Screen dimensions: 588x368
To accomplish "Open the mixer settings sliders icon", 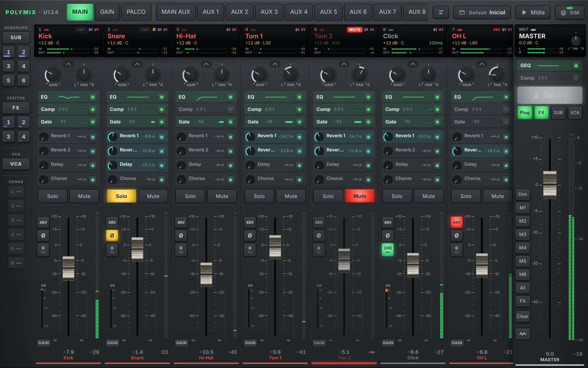I will pyautogui.click(x=440, y=12).
